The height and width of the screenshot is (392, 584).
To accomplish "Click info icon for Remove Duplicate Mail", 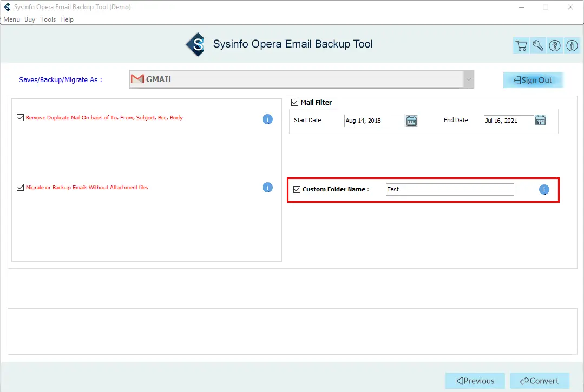I will (267, 119).
